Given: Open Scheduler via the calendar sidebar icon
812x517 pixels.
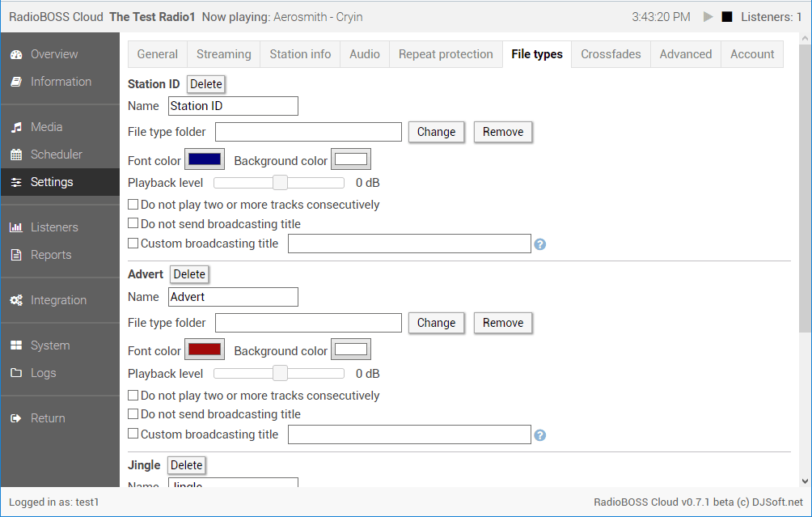Looking at the screenshot, I should click(x=18, y=154).
